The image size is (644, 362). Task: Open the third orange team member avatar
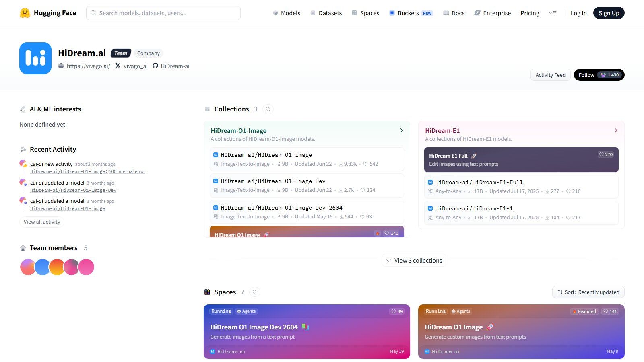pyautogui.click(x=57, y=267)
